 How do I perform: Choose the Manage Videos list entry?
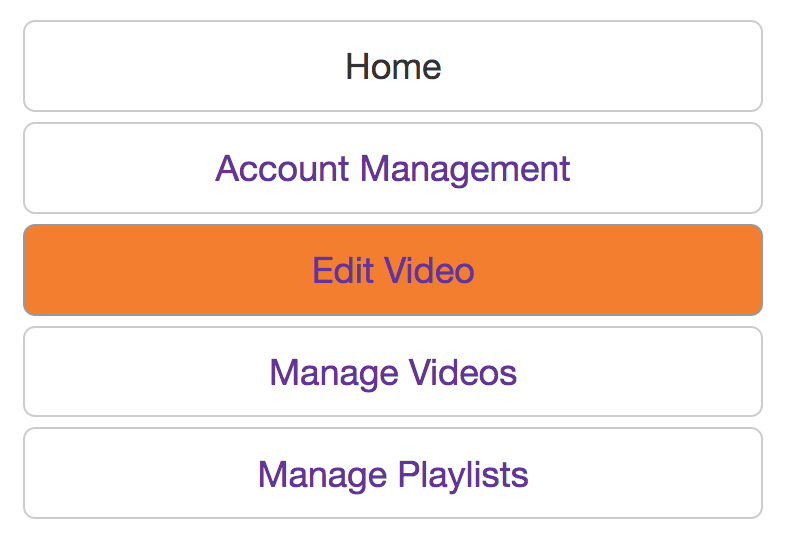[x=393, y=372]
